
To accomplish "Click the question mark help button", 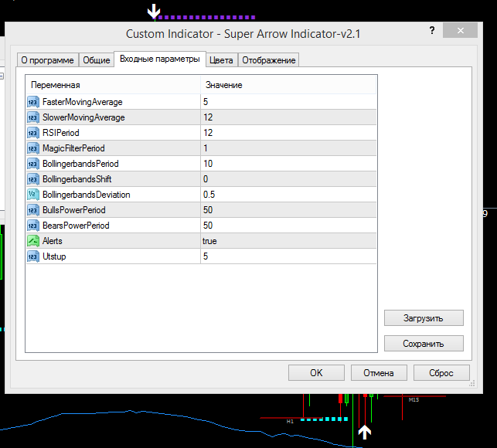I will 432,30.
